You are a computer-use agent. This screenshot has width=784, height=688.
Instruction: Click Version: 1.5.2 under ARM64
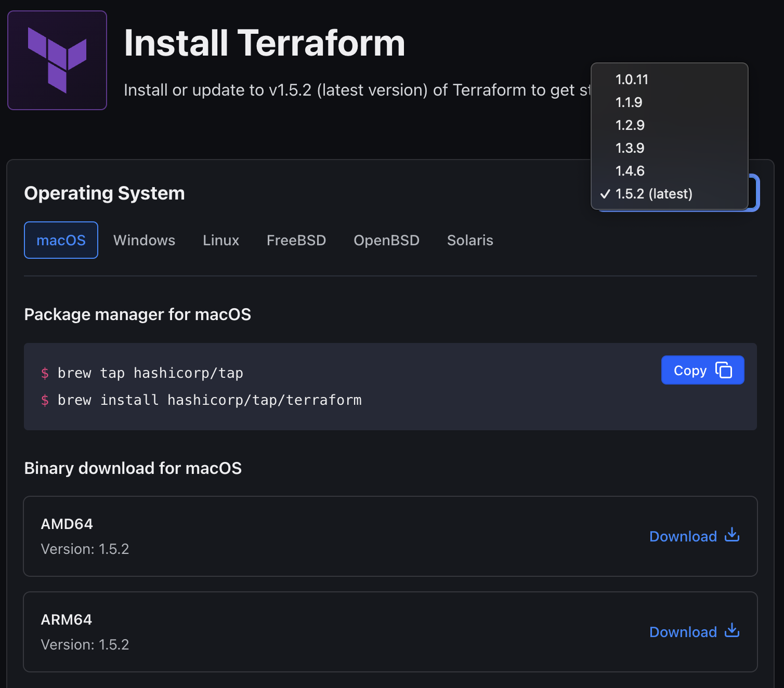click(85, 644)
